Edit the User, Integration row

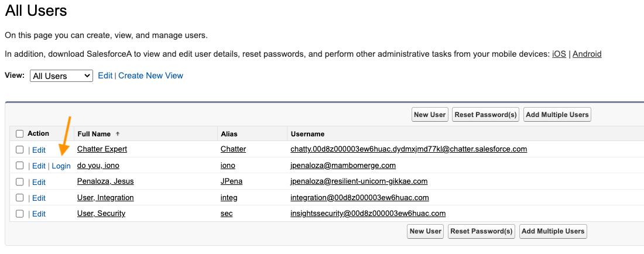point(39,198)
